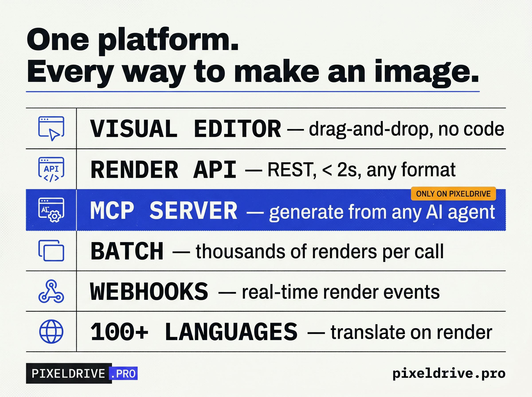Select the BATCH heading
This screenshot has width=532, height=397.
coord(127,251)
